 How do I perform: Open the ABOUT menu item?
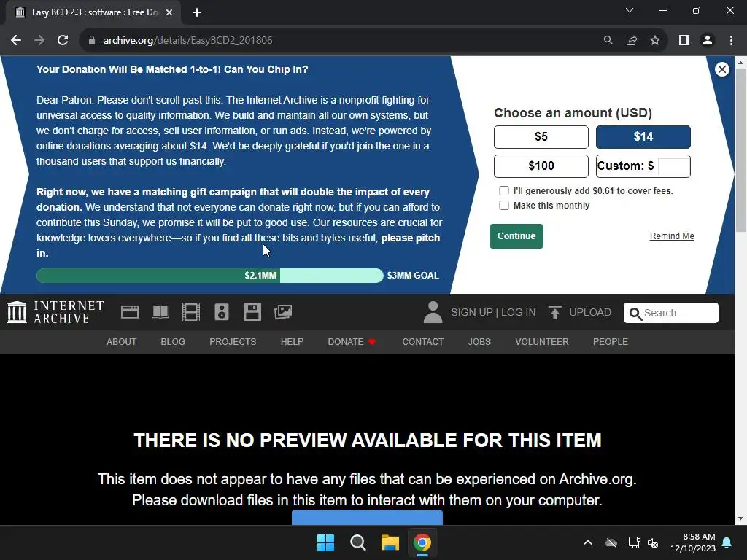pyautogui.click(x=122, y=342)
